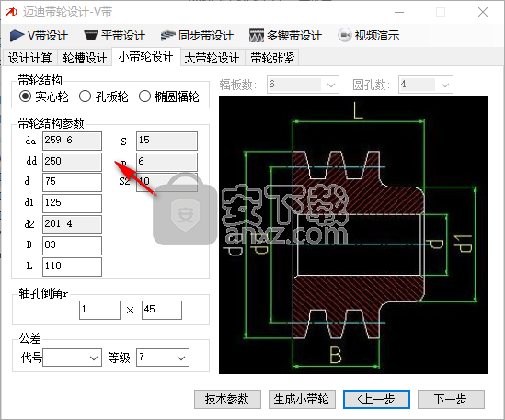
Task: Go back with the <上一步 button
Action: coord(376,399)
